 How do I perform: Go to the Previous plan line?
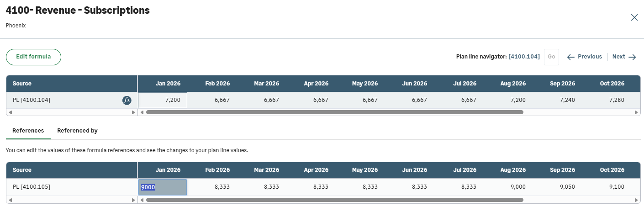pyautogui.click(x=585, y=57)
